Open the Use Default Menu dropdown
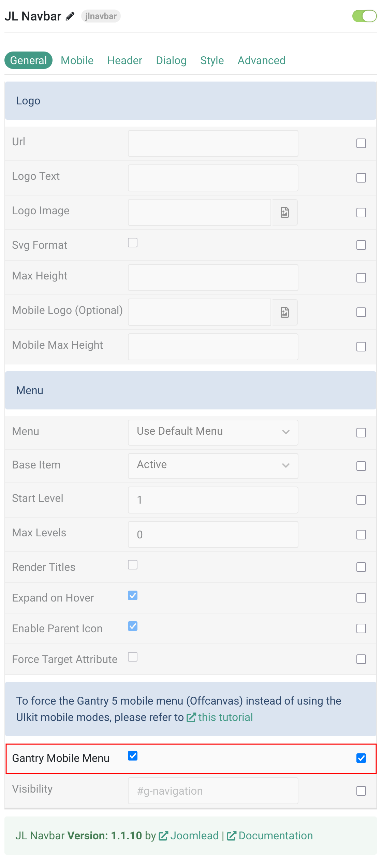This screenshot has height=868, width=382. 213,432
